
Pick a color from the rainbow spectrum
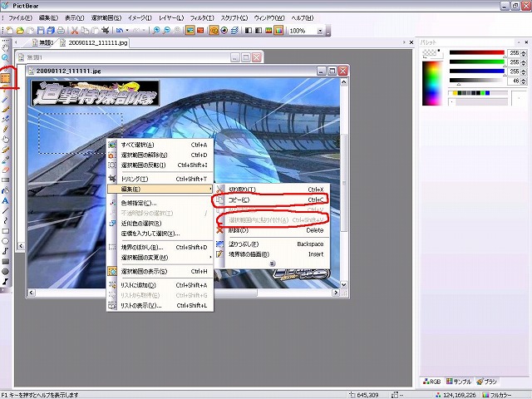(432, 83)
